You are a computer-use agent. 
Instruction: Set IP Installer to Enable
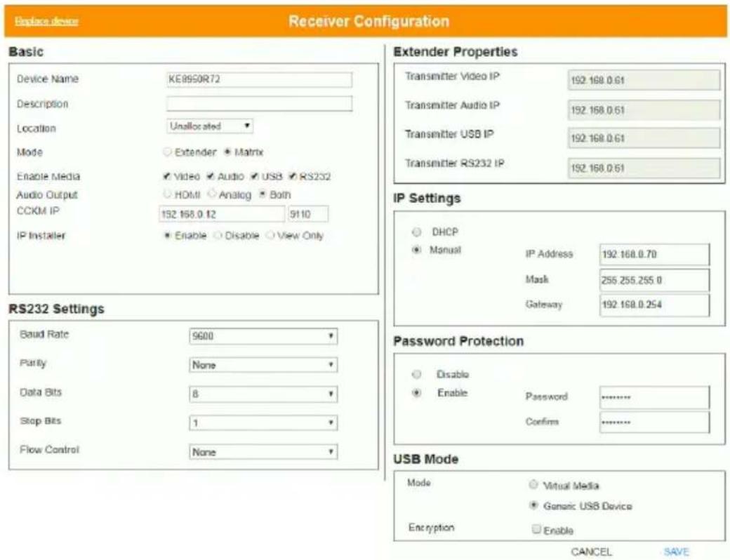pyautogui.click(x=167, y=236)
